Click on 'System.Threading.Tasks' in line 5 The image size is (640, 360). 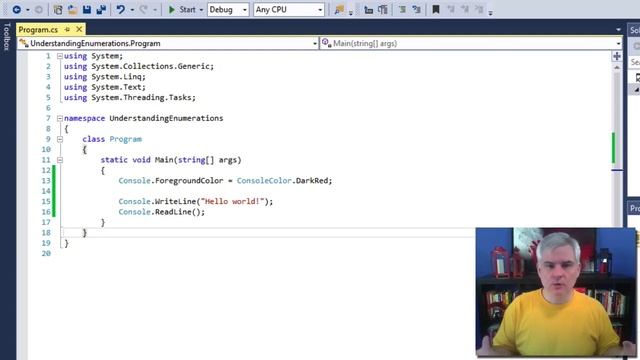[141, 98]
